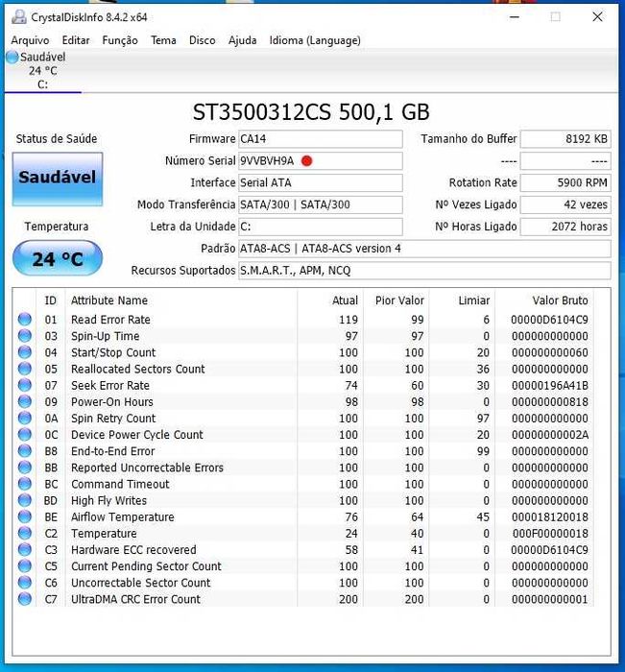Click the 24 °C temperature button
This screenshot has width=625, height=672.
(58, 258)
